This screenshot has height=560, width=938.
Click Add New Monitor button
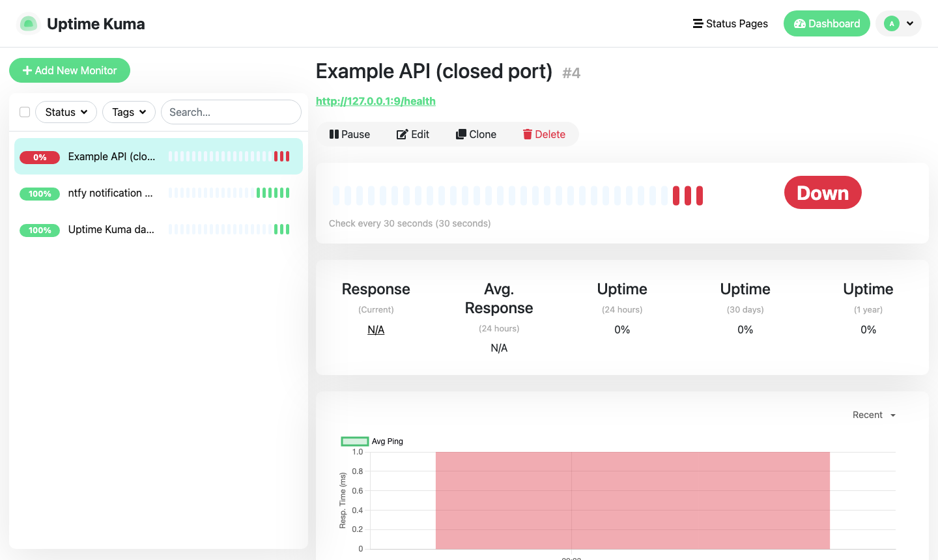70,70
